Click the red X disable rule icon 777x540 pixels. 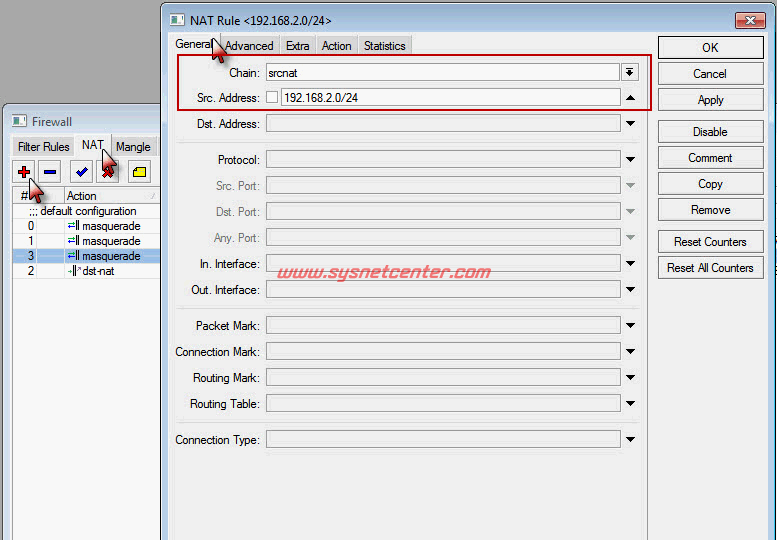click(107, 172)
